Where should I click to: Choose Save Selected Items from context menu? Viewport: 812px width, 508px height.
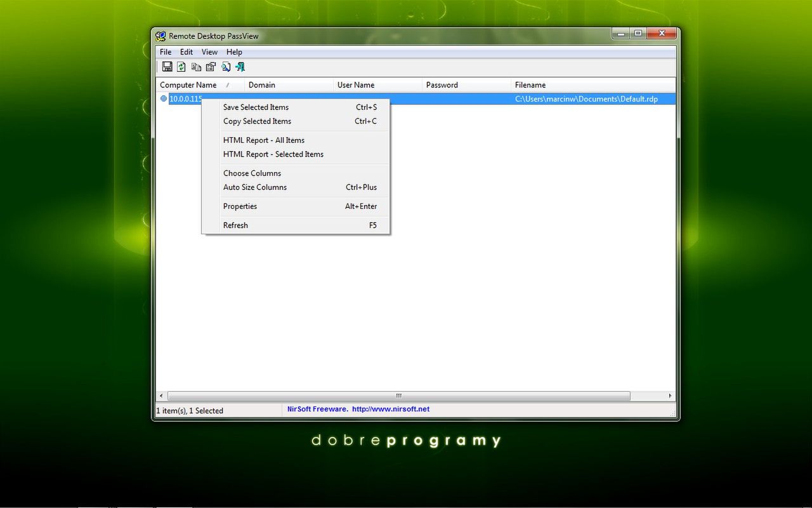296,107
